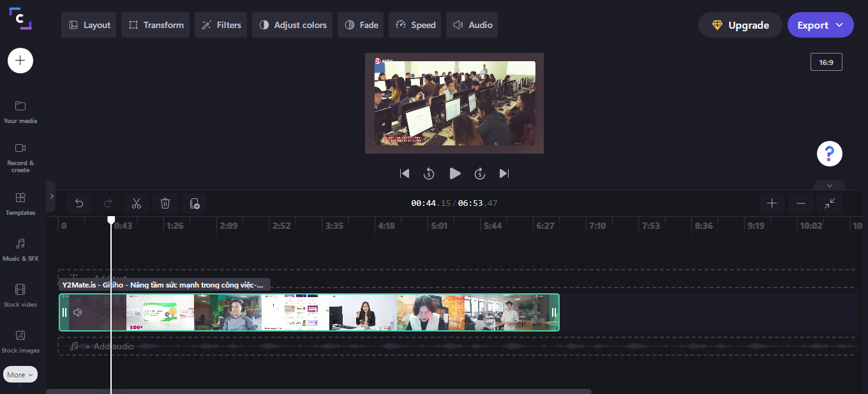This screenshot has height=394, width=868.
Task: Fit timeline to screen icon
Action: 829,203
